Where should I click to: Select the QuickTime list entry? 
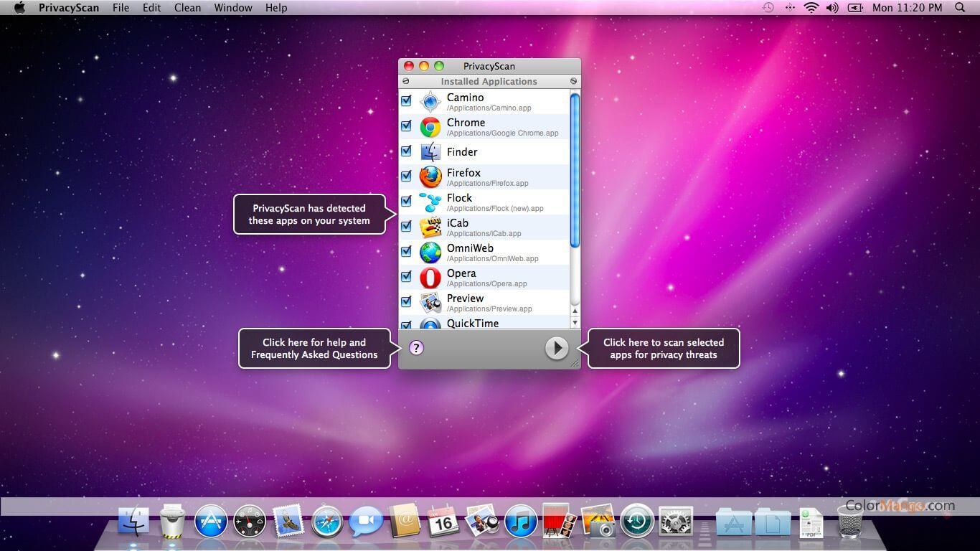(472, 324)
